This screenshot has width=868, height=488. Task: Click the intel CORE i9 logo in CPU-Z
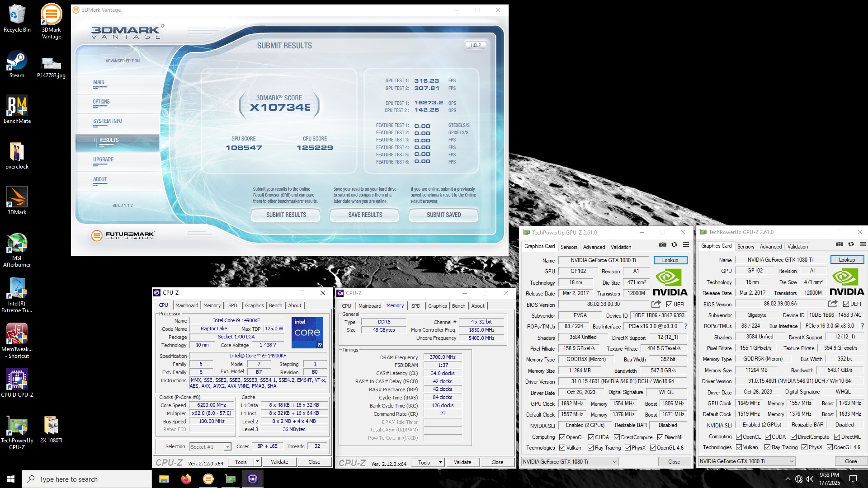tap(307, 333)
